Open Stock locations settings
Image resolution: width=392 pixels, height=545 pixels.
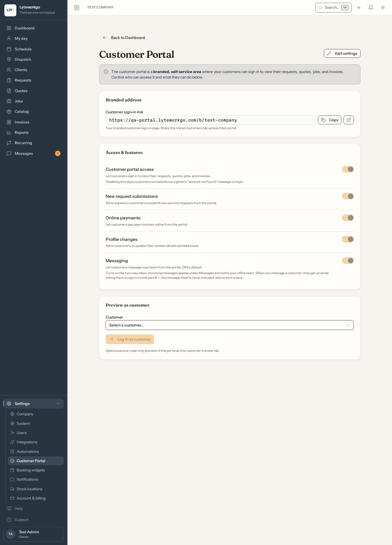click(x=36, y=489)
